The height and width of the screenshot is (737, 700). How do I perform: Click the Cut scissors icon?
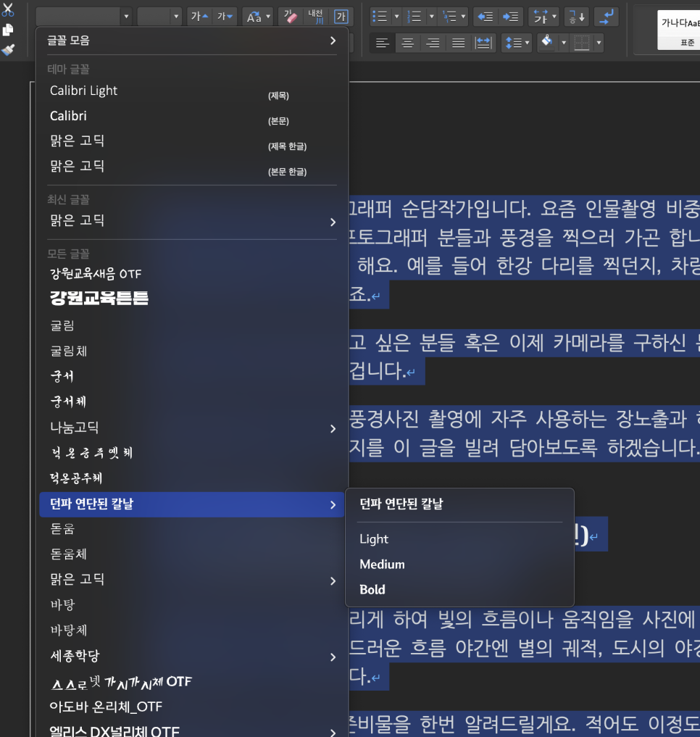coord(8,11)
